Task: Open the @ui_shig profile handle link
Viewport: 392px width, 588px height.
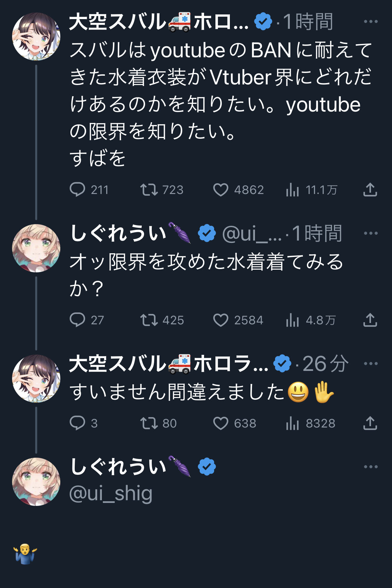Action: point(111,494)
